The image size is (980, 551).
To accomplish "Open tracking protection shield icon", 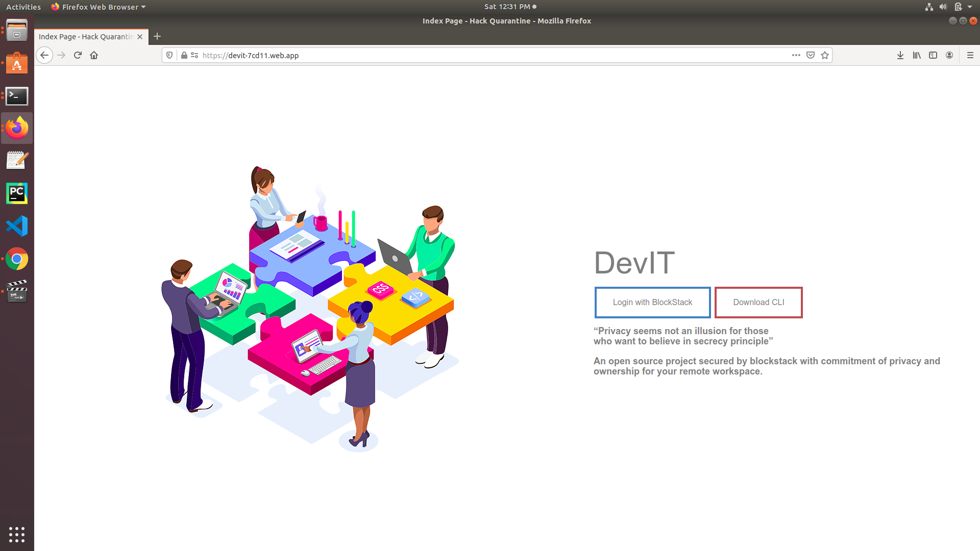I will click(x=169, y=55).
